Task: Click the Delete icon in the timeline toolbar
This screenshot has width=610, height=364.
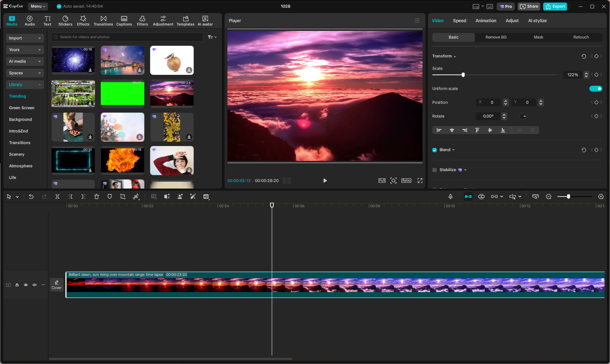Action: [96, 197]
